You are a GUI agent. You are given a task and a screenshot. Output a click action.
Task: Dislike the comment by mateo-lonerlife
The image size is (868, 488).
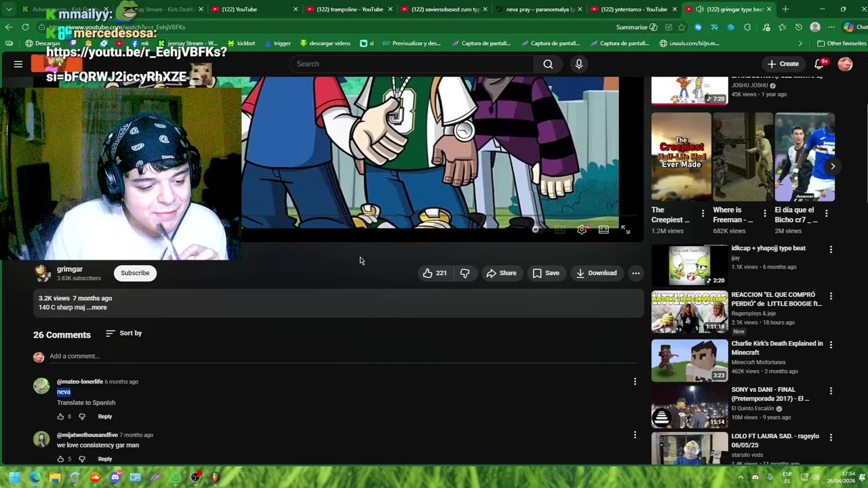[x=82, y=416]
